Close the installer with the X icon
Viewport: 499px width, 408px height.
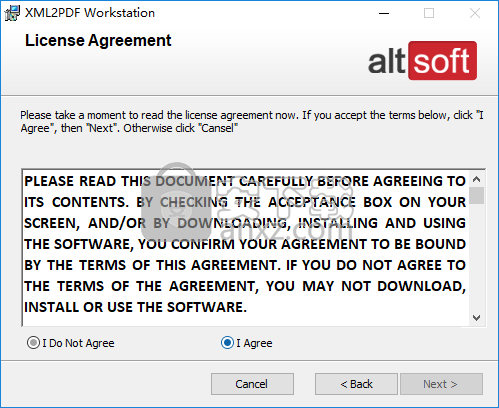[x=475, y=13]
